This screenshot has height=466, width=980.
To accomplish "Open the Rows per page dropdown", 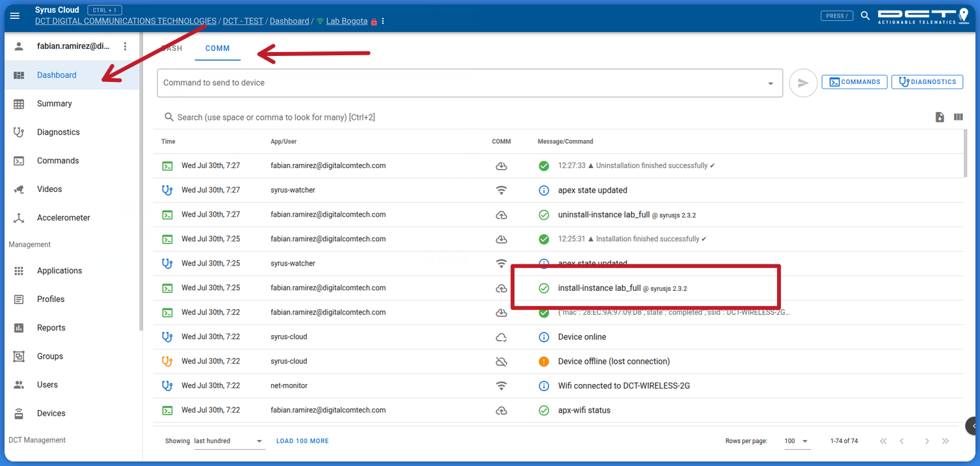I will (797, 441).
